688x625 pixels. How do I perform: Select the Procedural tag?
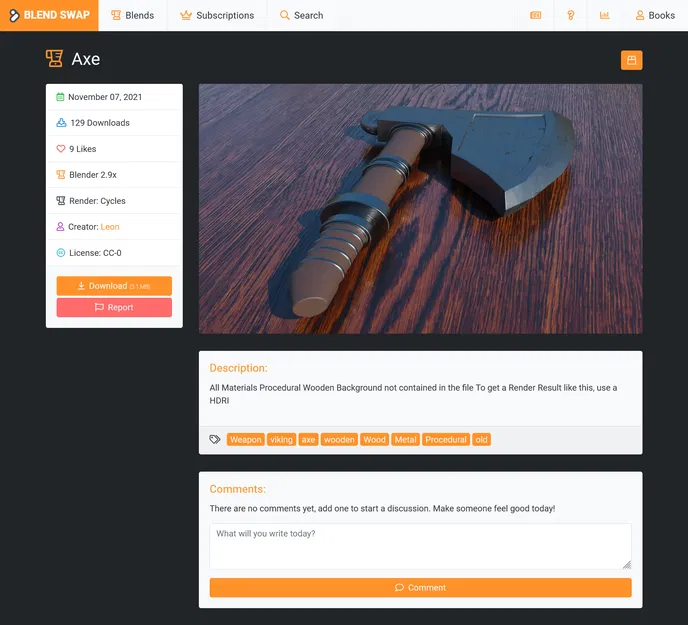tap(446, 439)
